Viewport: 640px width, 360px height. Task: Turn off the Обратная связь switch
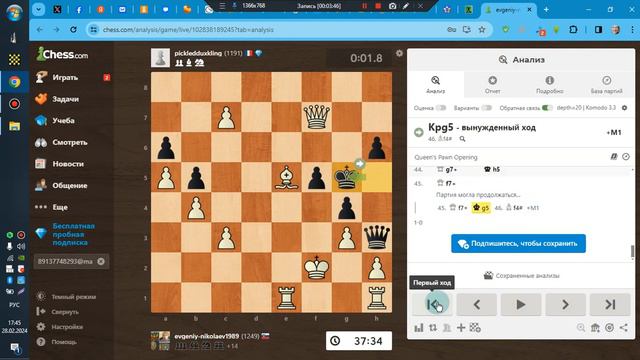(x=547, y=108)
